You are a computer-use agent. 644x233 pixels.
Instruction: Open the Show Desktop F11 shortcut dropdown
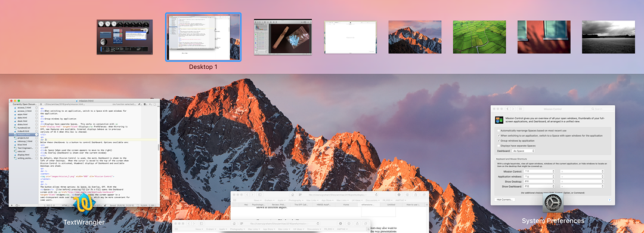[x=540, y=181]
